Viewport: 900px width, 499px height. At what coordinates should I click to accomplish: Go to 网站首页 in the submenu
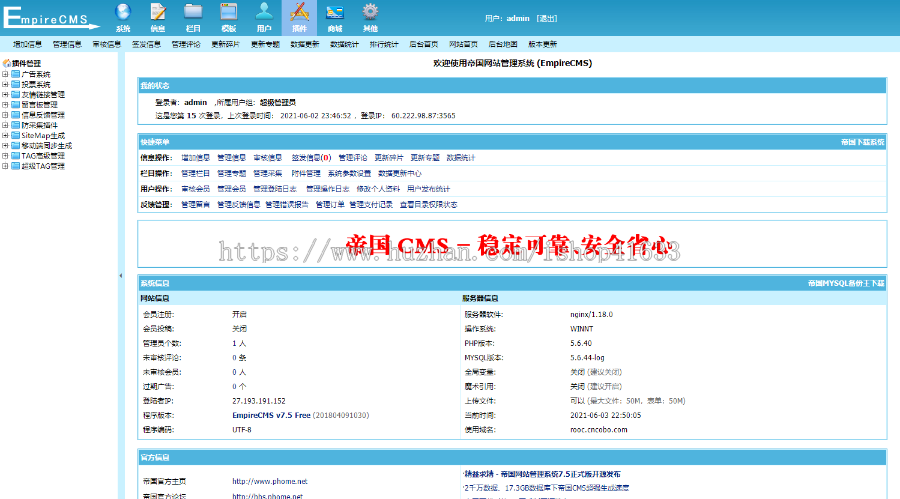[x=463, y=44]
